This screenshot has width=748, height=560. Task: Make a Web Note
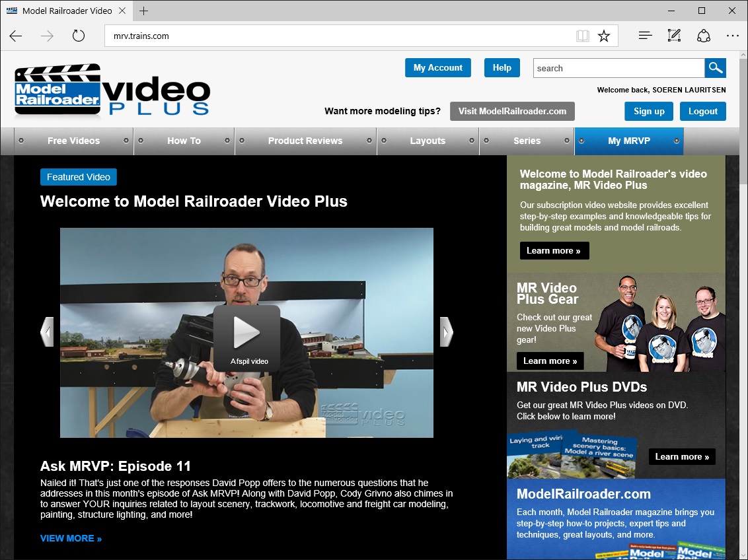[x=674, y=35]
